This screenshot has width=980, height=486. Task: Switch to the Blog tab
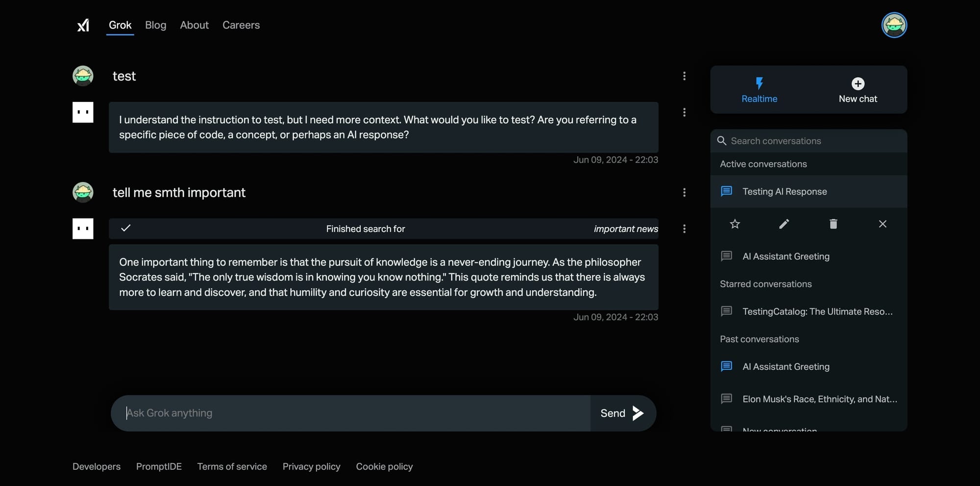(156, 25)
